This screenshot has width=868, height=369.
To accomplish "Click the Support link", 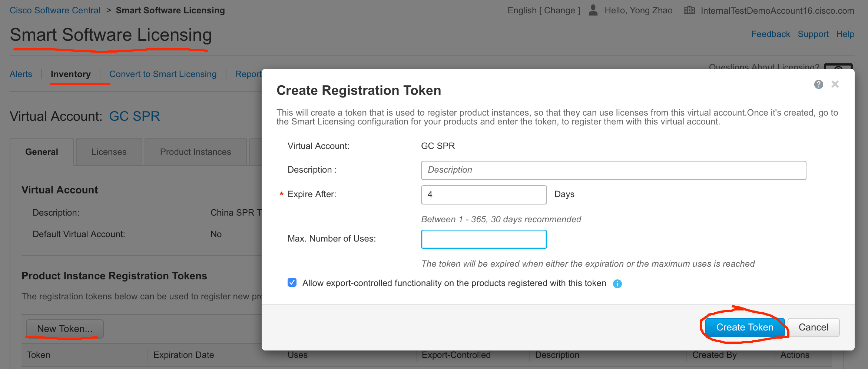I will [x=813, y=34].
